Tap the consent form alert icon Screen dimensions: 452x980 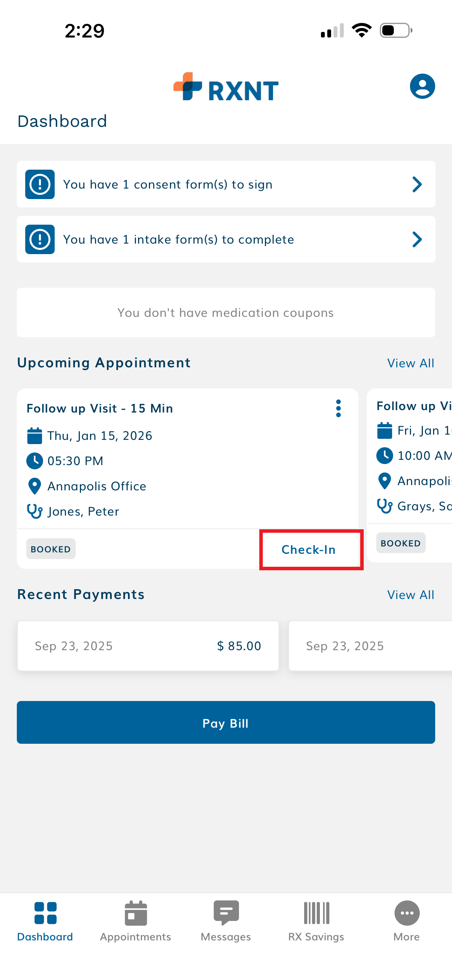40,184
